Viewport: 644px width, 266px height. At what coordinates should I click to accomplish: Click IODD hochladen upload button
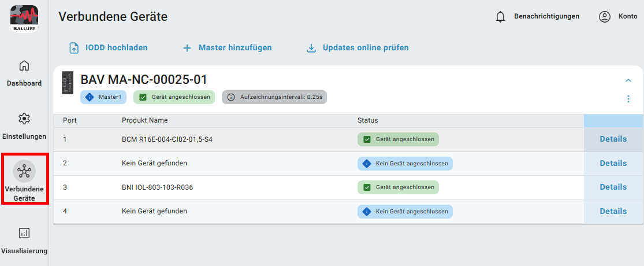point(109,48)
